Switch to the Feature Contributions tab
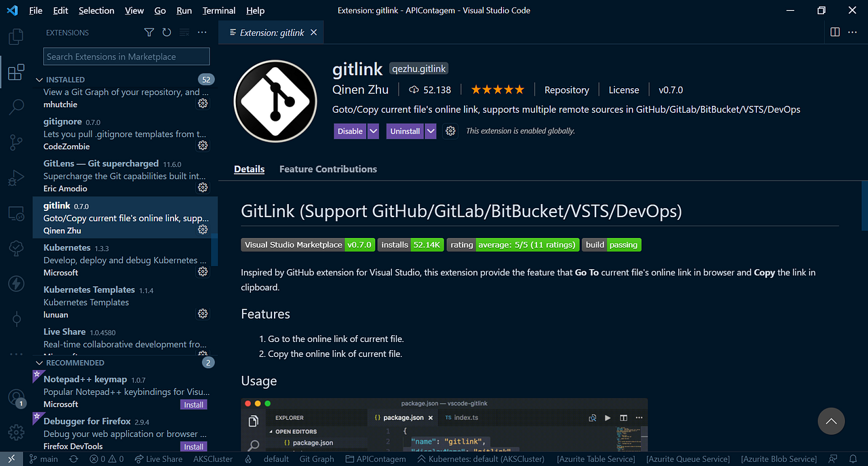 tap(328, 169)
